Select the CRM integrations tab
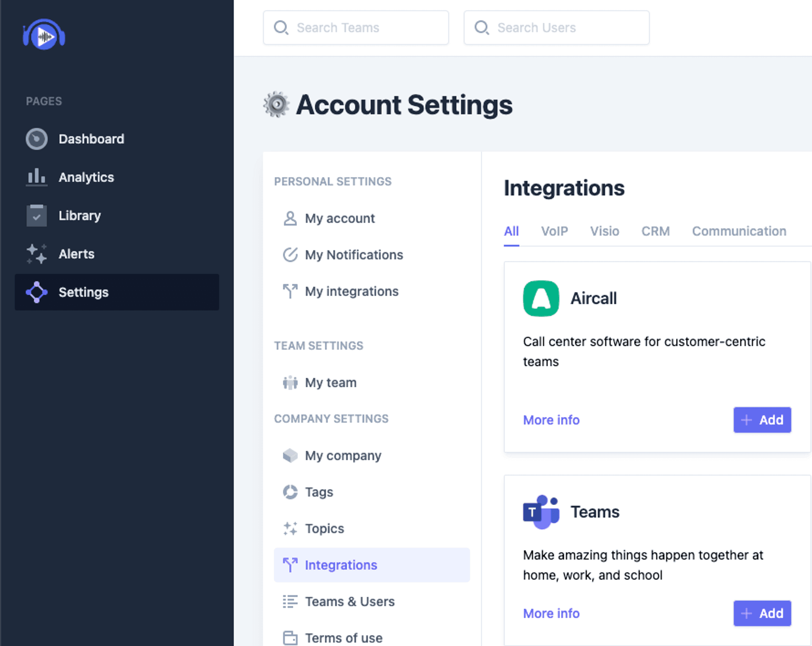 655,231
